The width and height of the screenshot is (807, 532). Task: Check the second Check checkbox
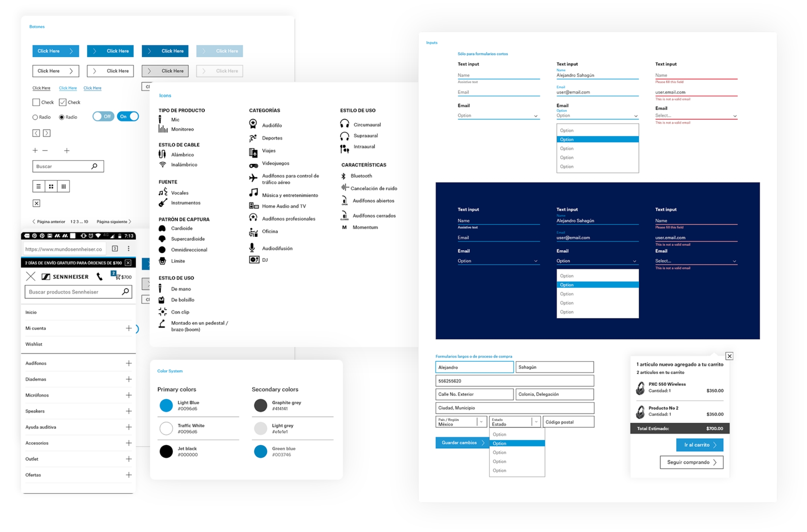pos(62,102)
